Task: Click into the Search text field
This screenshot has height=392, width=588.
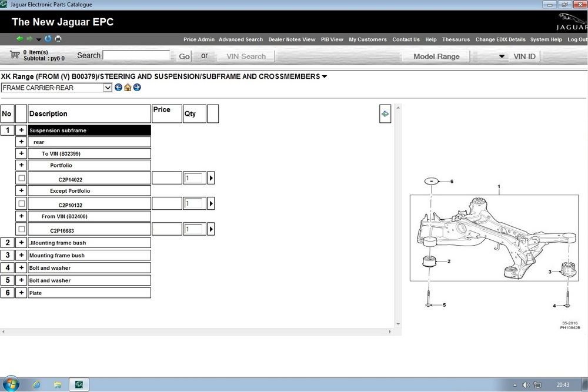Action: pos(136,55)
